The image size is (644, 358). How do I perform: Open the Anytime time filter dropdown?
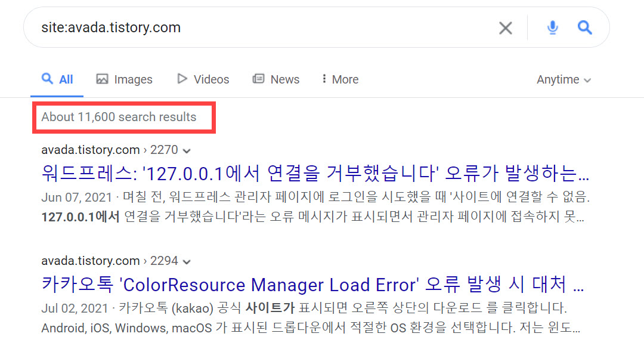click(563, 79)
